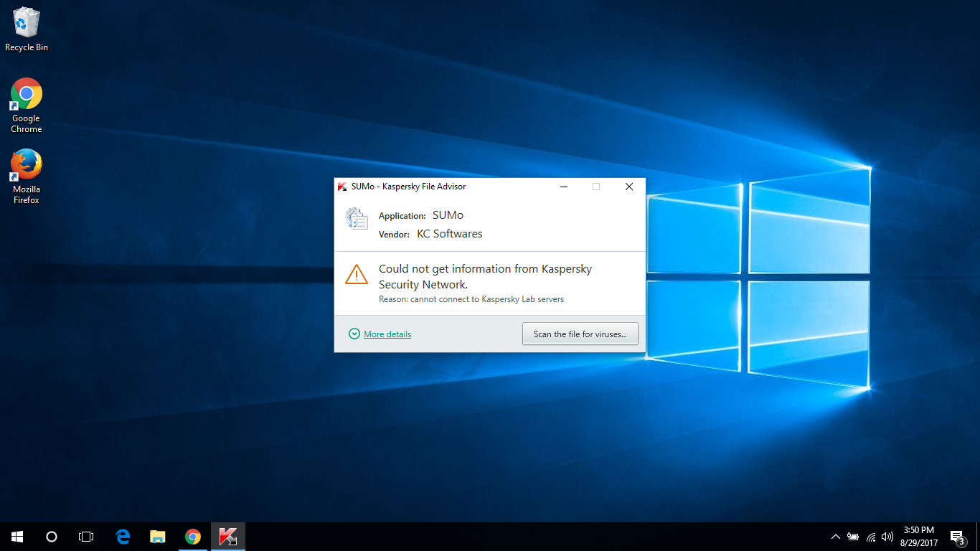Select the Kaspersky taskbar button
The image size is (980, 551).
coord(228,537)
